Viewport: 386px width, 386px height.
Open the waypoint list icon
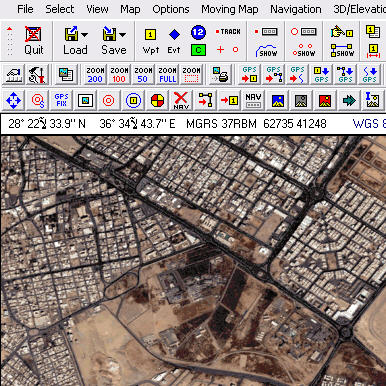point(373,32)
